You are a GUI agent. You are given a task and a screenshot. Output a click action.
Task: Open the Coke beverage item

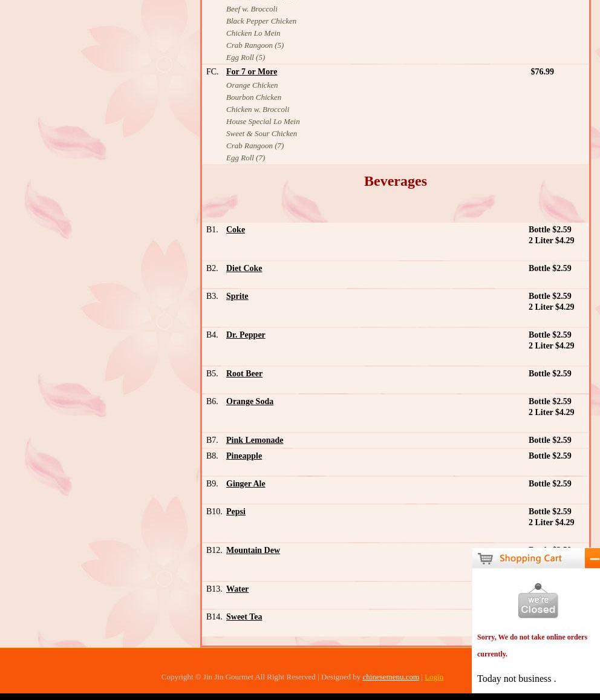coord(235,230)
